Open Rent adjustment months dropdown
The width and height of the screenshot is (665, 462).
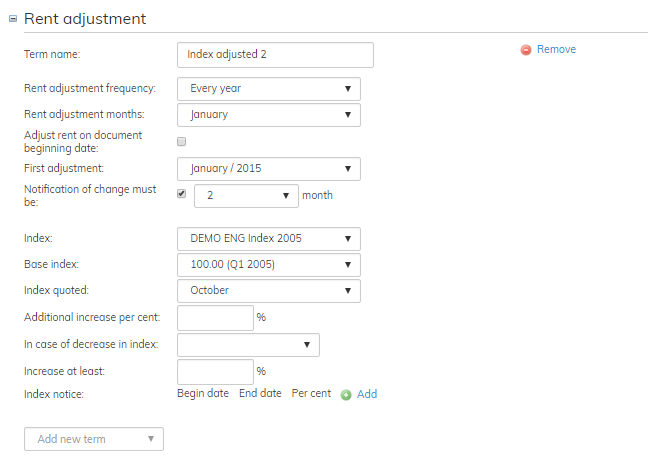click(x=268, y=114)
